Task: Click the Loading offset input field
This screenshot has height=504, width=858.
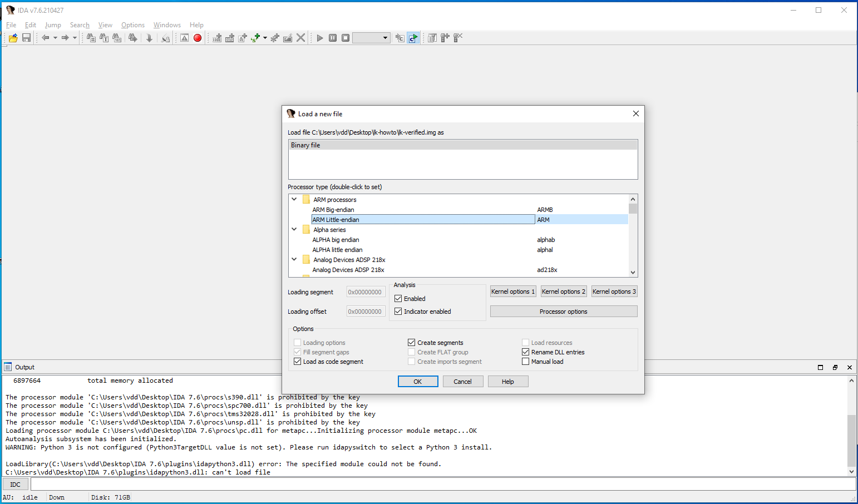Action: tap(366, 312)
